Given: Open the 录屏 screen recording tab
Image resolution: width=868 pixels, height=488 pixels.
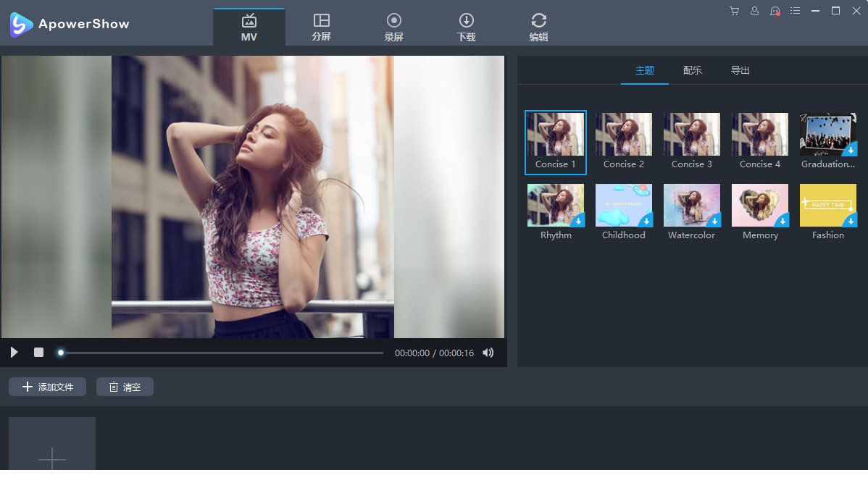Looking at the screenshot, I should coord(393,27).
